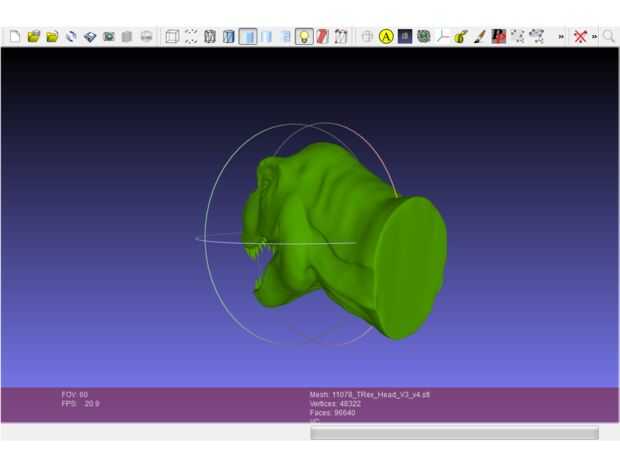The height and width of the screenshot is (465, 620).
Task: Open the Align tool (yellow A icon)
Action: 386,37
